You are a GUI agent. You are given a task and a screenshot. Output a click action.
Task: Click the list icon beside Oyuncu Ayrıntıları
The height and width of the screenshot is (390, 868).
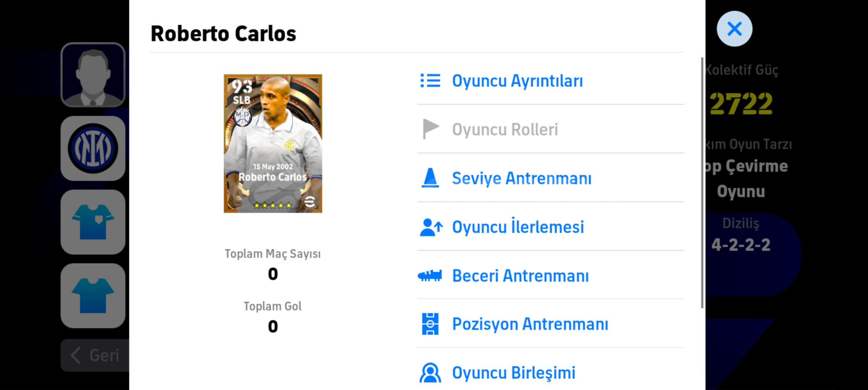tap(430, 81)
